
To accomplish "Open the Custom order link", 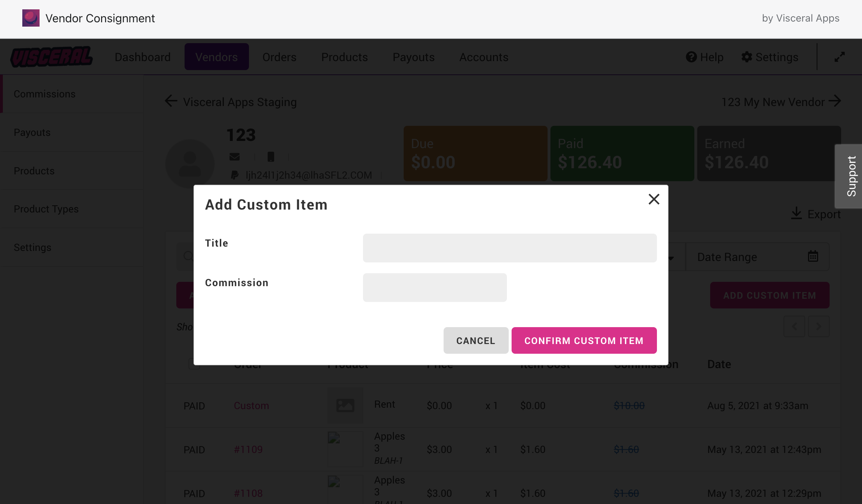I will pyautogui.click(x=251, y=406).
